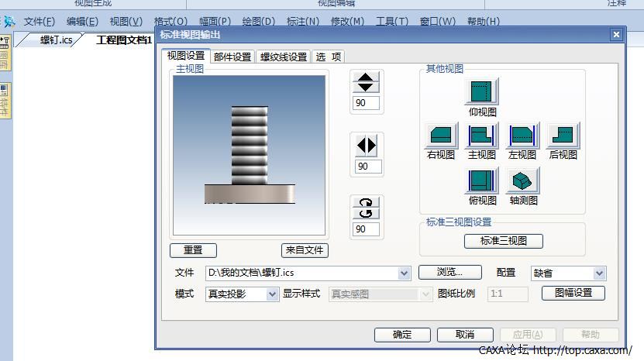The width and height of the screenshot is (644, 361).
Task: Choose the 俯视图 top view icon
Action: click(x=482, y=180)
